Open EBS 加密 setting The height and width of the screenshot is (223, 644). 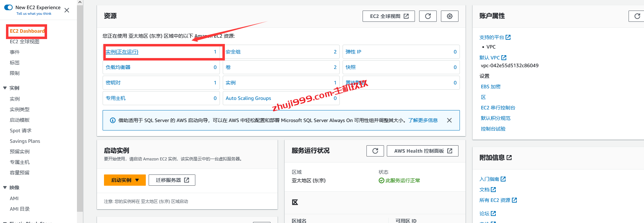(x=490, y=87)
